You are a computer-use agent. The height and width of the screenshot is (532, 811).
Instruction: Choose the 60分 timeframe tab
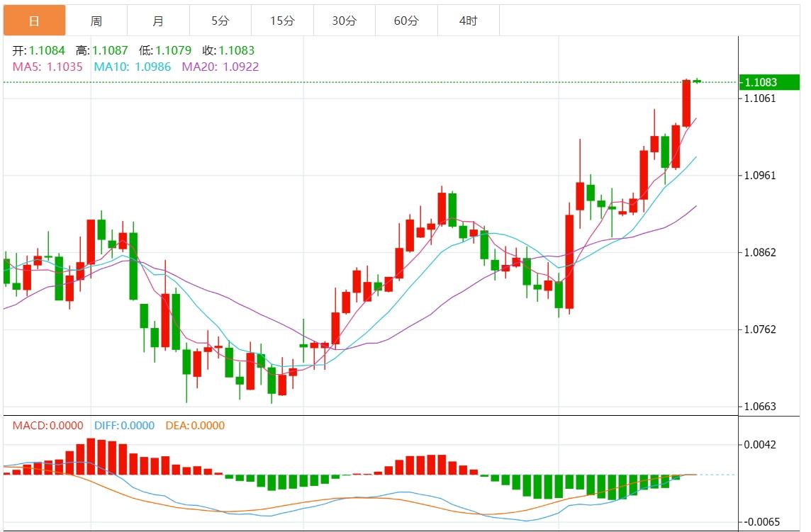[406, 21]
